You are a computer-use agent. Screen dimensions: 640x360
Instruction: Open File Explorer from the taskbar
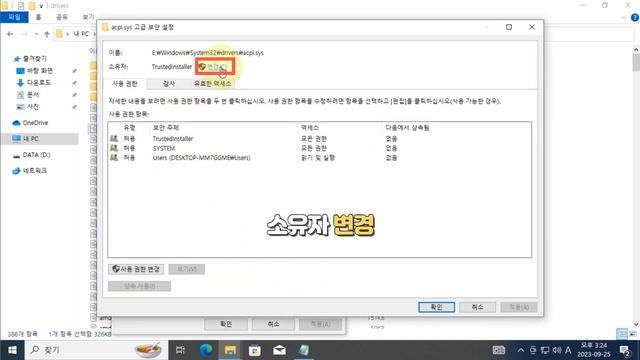pos(230,350)
